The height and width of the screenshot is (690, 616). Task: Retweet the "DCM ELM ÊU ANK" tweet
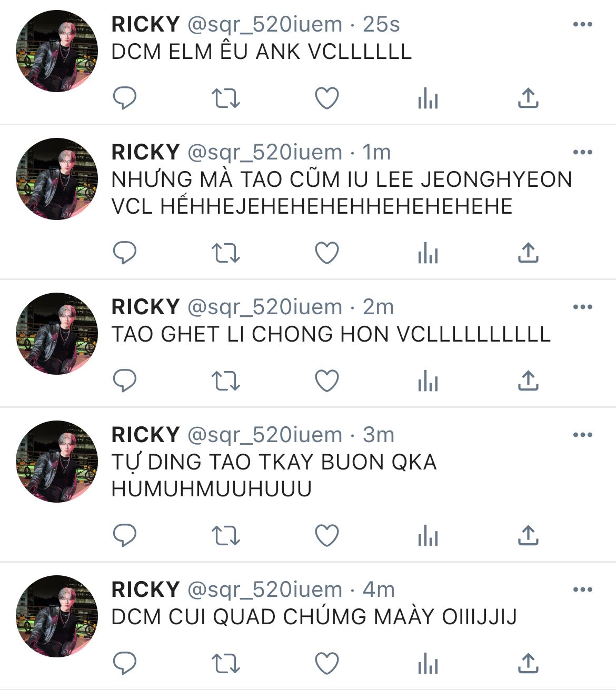[225, 98]
